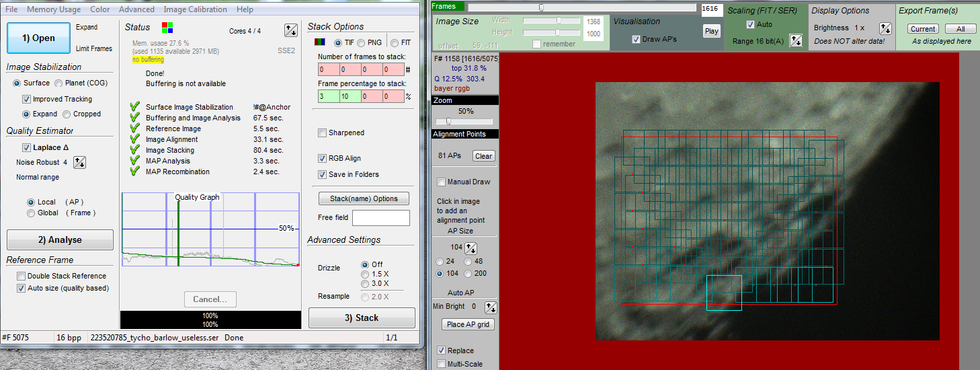
Task: Click the frame percentage field containing 10
Action: (x=350, y=96)
